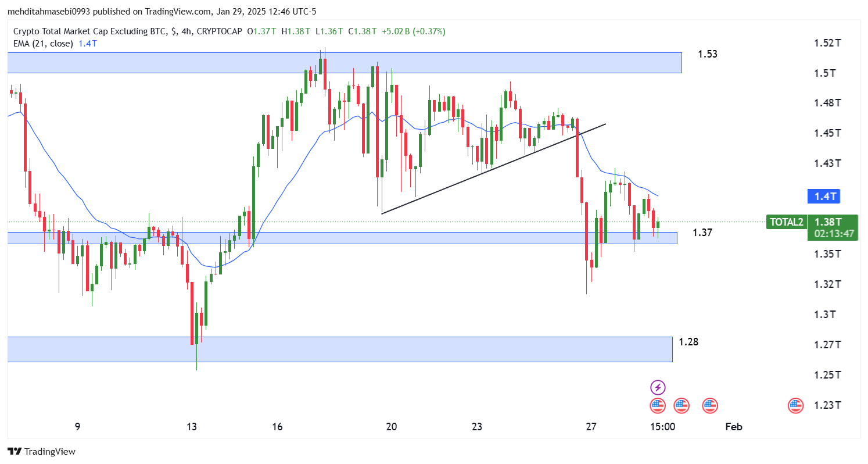
Task: Open the US flag event under the lightning icon
Action: pyautogui.click(x=657, y=405)
